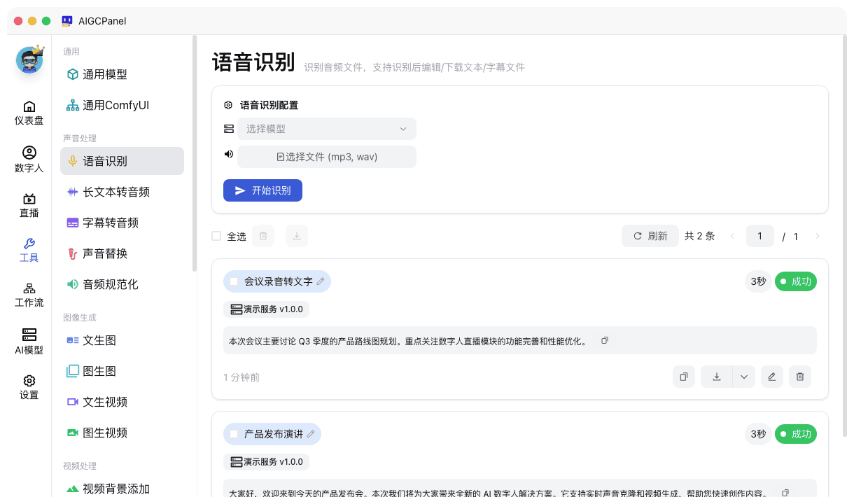Open 设置 settings from the left rail
The height and width of the screenshot is (504, 854).
point(29,387)
